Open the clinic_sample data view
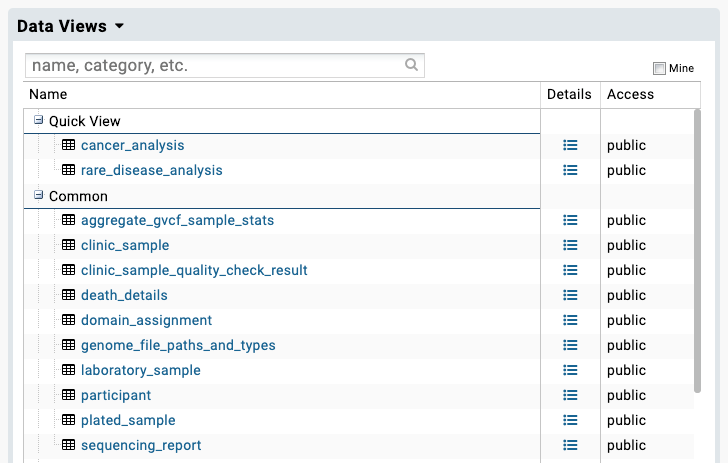Image resolution: width=728 pixels, height=463 pixels. tap(125, 245)
